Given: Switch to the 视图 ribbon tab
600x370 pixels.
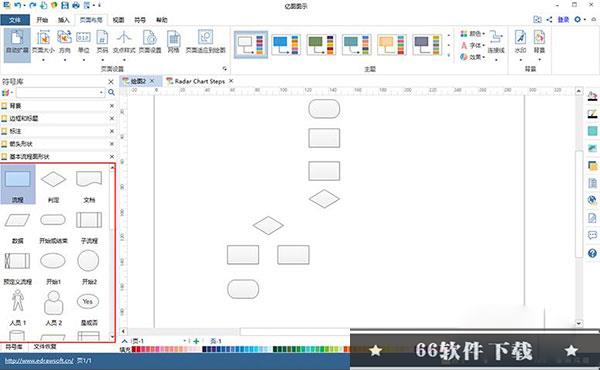Looking at the screenshot, I should click(x=118, y=20).
